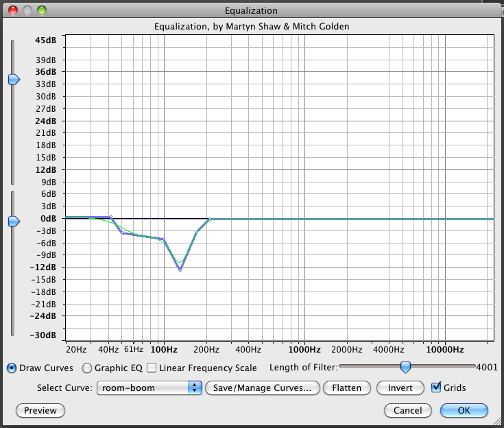The image size is (504, 428).
Task: Click the Equalization by Martyn Shaw title text
Action: coord(252,26)
